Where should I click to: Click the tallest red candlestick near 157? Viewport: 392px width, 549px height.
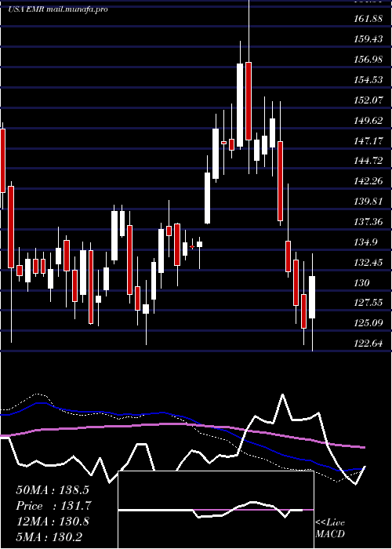click(x=249, y=101)
